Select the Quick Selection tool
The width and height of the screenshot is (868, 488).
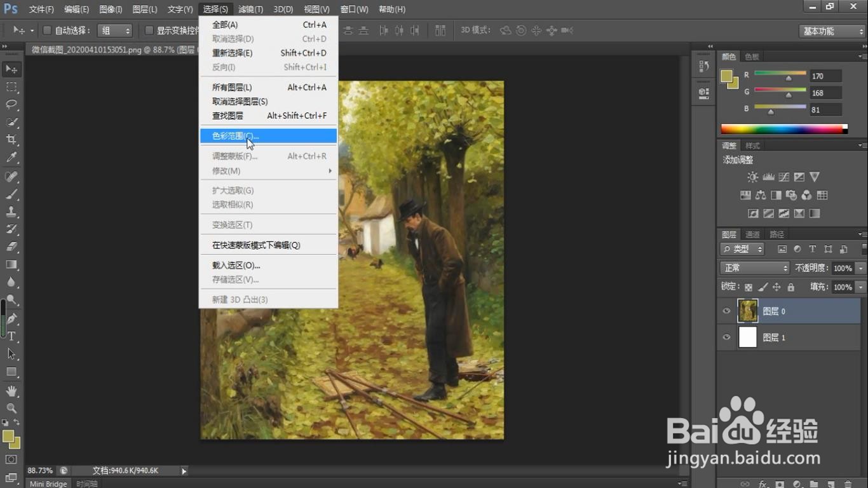pyautogui.click(x=11, y=122)
